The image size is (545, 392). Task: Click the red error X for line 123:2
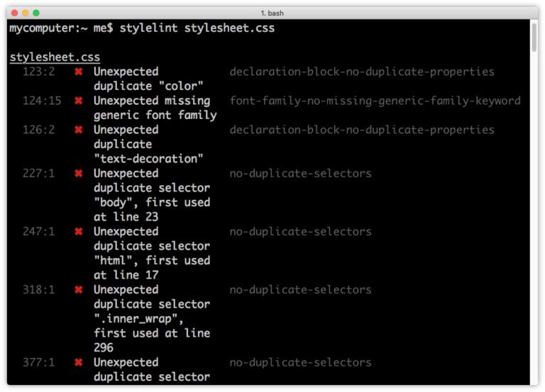point(79,72)
